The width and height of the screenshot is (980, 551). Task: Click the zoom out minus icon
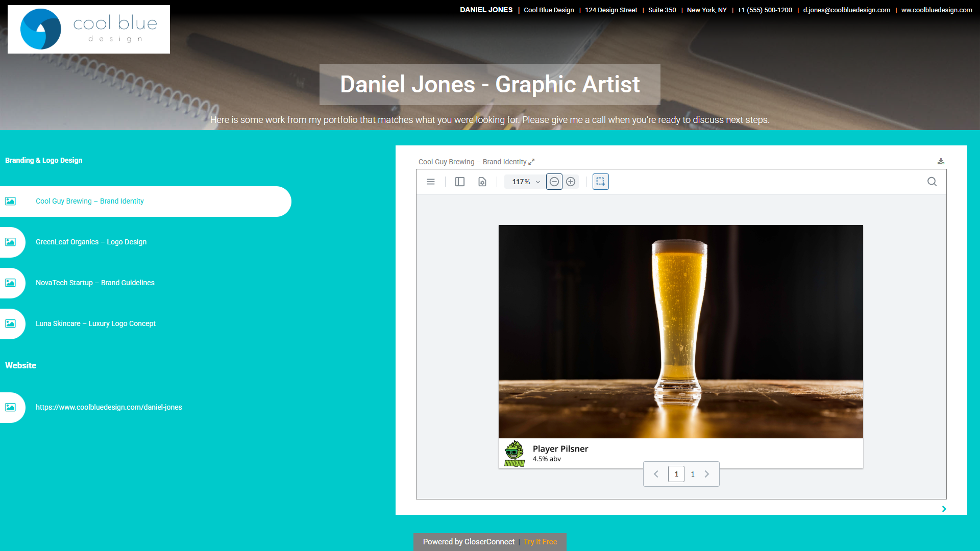tap(554, 182)
